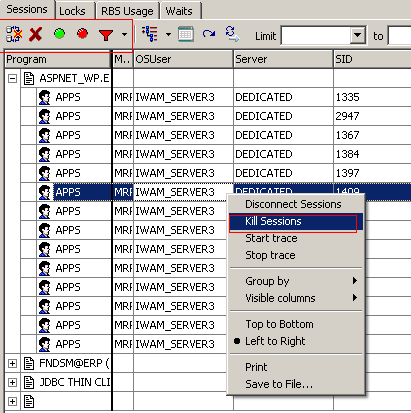Screen dimensions: 411x413
Task: Switch to the RBS Usage tab
Action: [x=127, y=11]
